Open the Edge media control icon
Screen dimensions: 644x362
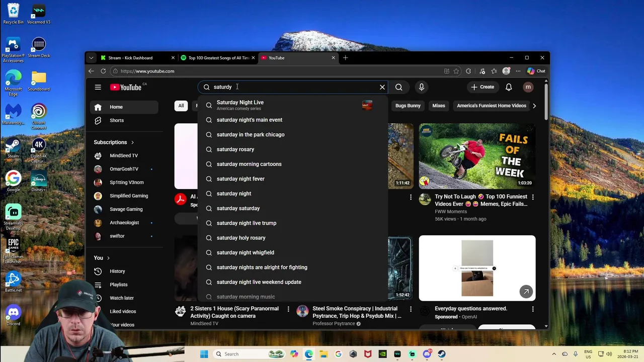(x=482, y=71)
